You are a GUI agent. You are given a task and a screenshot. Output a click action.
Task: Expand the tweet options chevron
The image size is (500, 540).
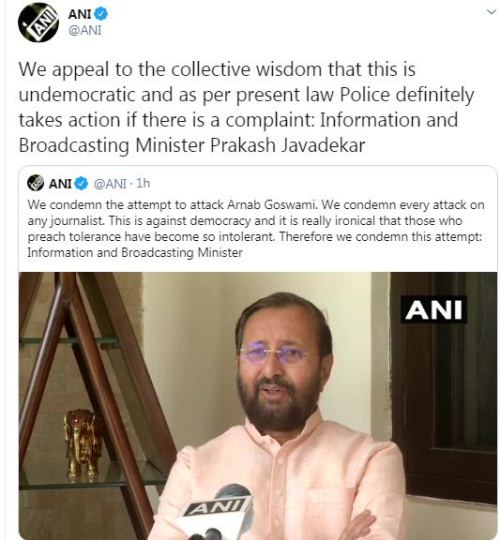[491, 12]
